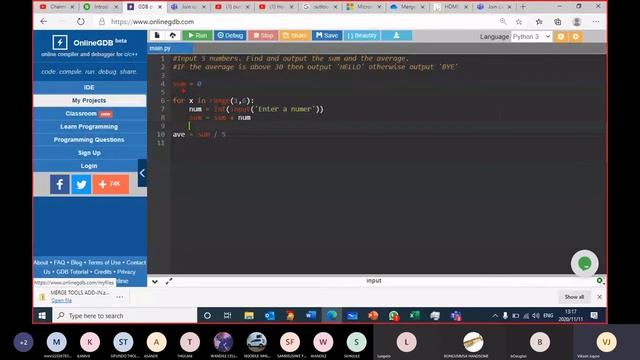Click Open file under the downloaded item
The image size is (640, 360).
click(62, 300)
